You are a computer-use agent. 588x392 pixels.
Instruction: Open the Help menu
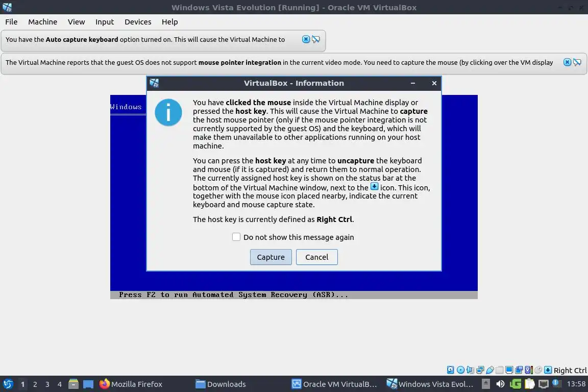point(170,22)
